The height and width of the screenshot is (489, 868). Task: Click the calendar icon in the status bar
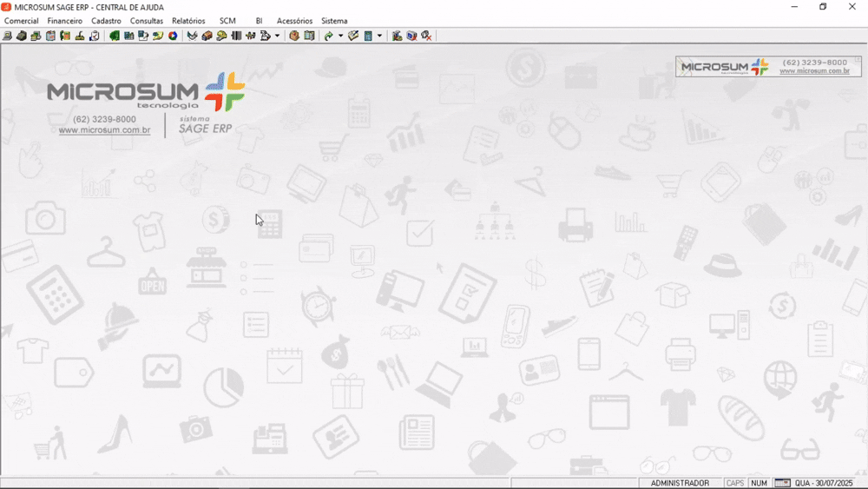coord(782,483)
